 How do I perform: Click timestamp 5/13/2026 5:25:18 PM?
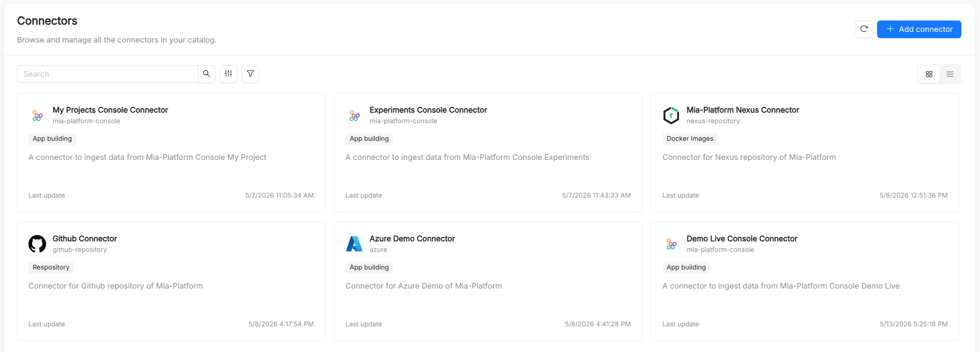pyautogui.click(x=914, y=324)
